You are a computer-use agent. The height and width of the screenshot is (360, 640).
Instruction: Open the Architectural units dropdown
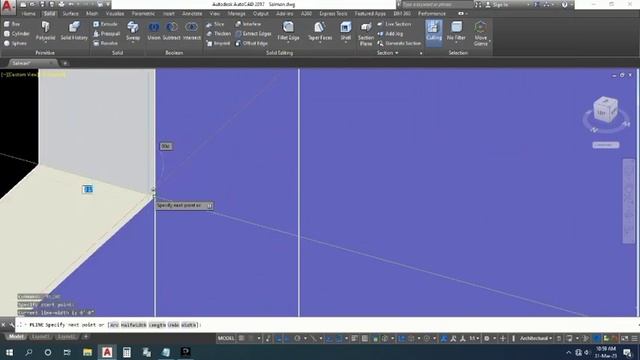click(x=536, y=338)
